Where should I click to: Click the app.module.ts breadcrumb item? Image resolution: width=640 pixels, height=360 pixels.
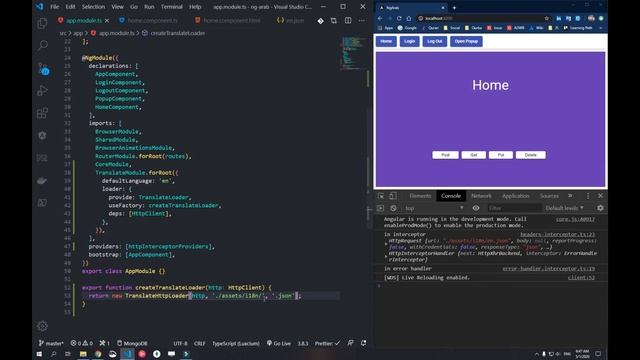[x=116, y=33]
